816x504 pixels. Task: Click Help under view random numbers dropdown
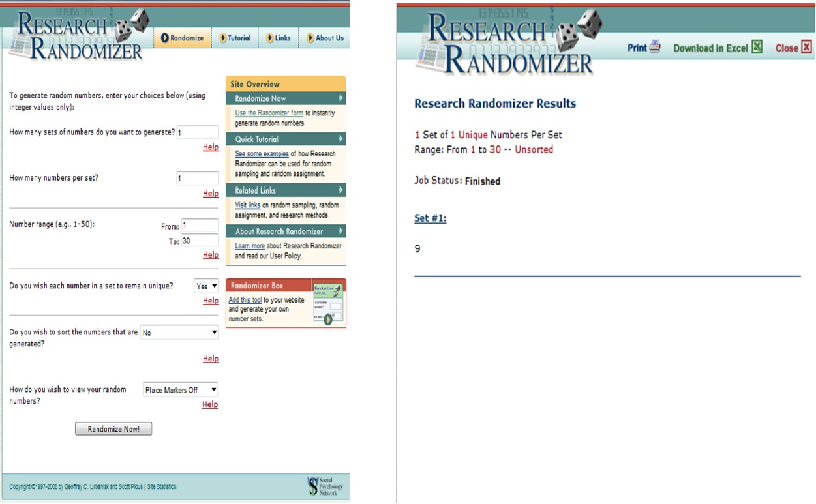pyautogui.click(x=210, y=404)
